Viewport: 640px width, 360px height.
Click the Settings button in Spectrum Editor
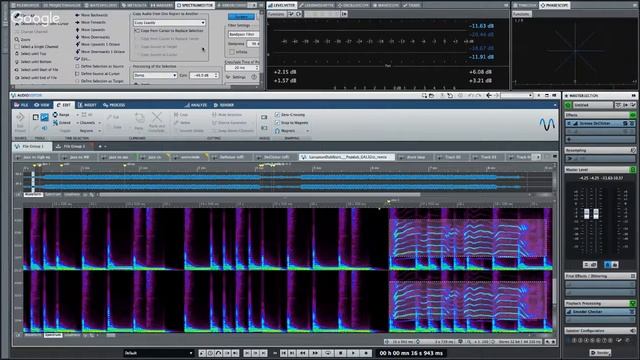236,77
